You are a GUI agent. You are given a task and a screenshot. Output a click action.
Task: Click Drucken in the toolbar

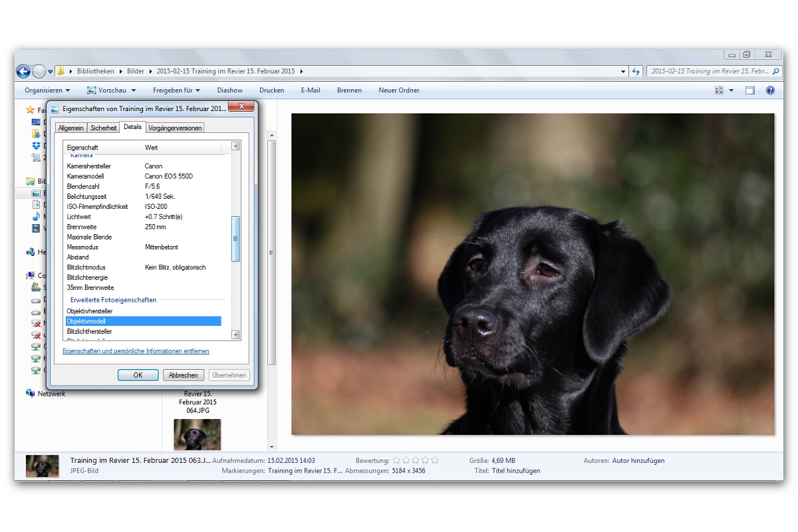(271, 90)
